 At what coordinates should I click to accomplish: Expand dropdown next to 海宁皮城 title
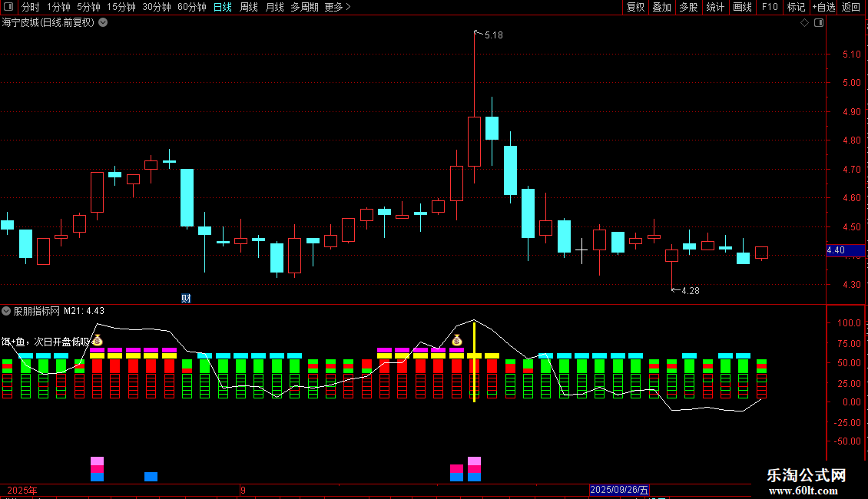pyautogui.click(x=103, y=23)
